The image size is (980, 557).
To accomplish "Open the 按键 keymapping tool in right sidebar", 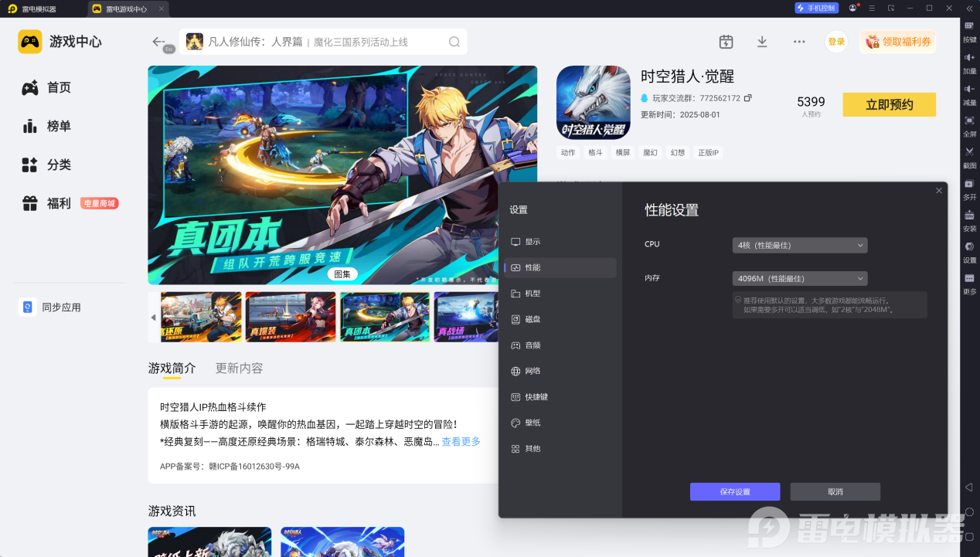I will click(969, 31).
